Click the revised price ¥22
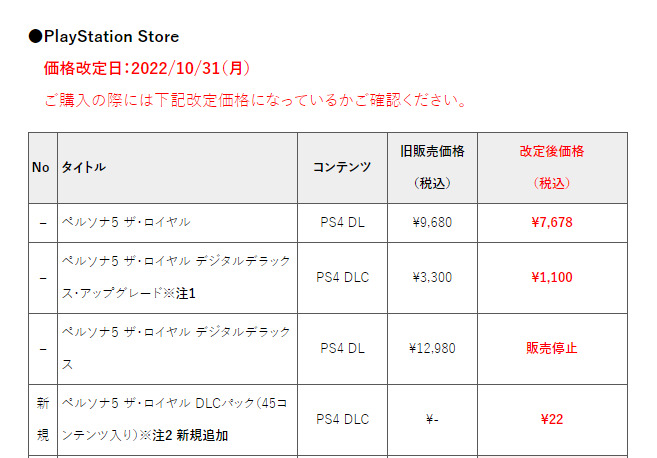657x458 pixels. [x=552, y=419]
